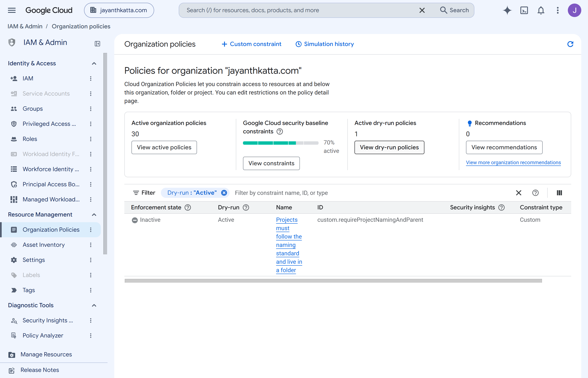Activate Cloud Shell terminal icon
This screenshot has height=378, width=588.
coord(524,10)
